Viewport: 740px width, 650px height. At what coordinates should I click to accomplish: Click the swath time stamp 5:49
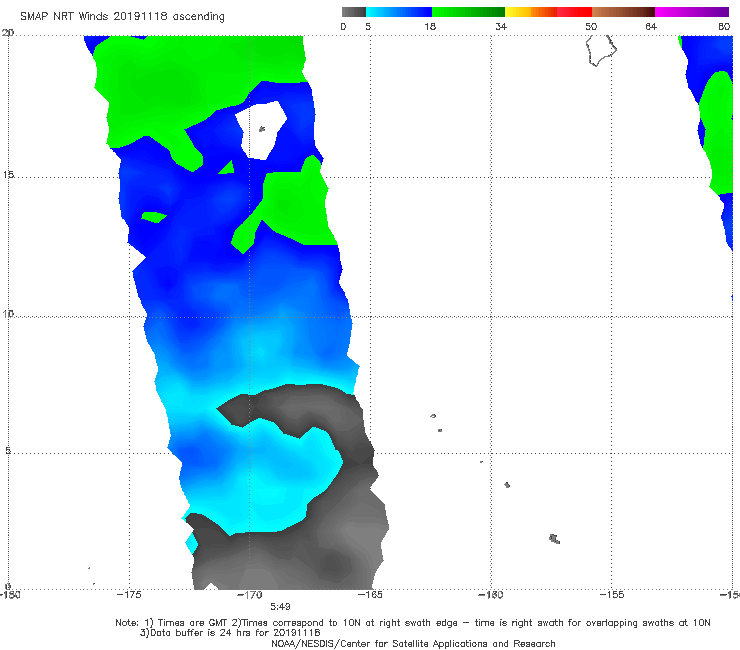(280, 607)
